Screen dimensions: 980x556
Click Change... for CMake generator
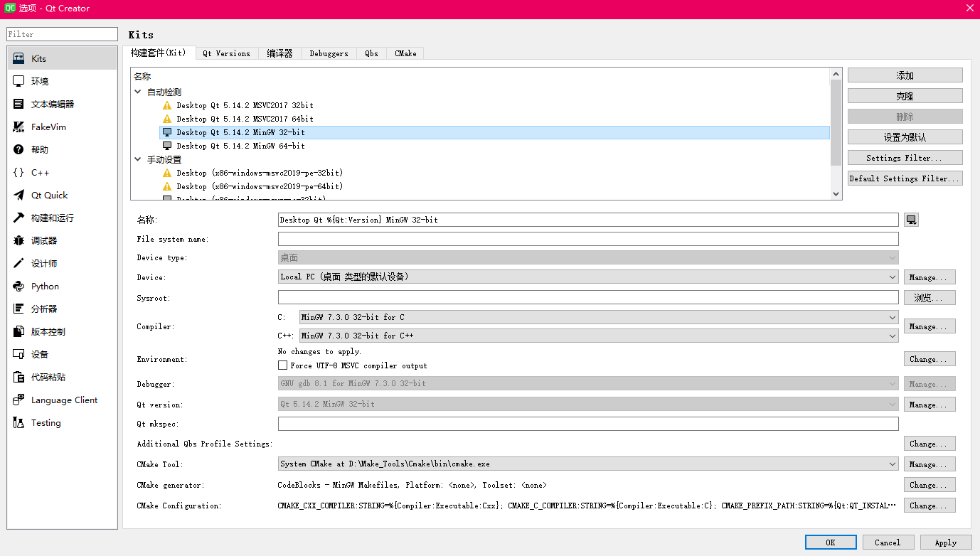pos(930,485)
